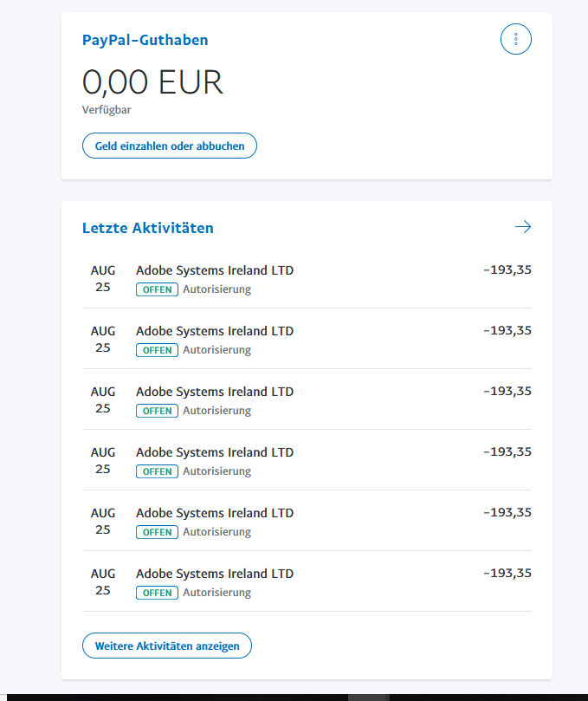
Task: Click the 0,00 EUR available balance
Action: pos(152,82)
